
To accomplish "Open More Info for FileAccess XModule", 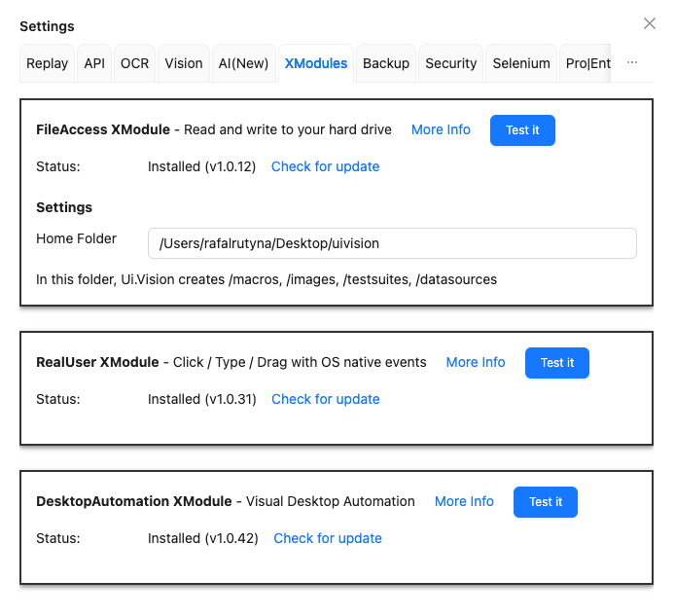I will coord(441,129).
